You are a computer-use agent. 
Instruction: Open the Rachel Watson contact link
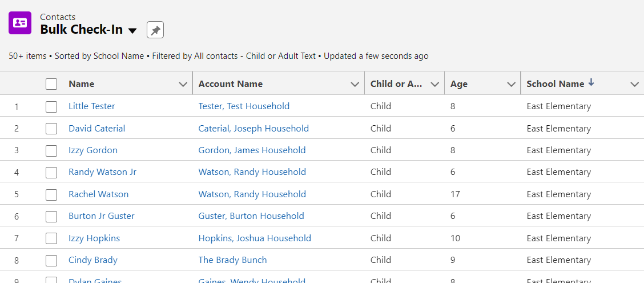(x=98, y=194)
